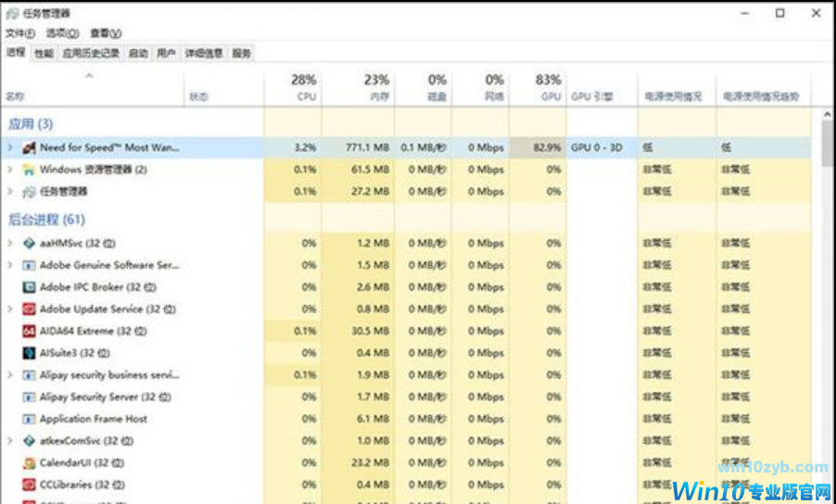Screen dimensions: 836x504
Task: Open the 文件(F) menu
Action: (20, 33)
